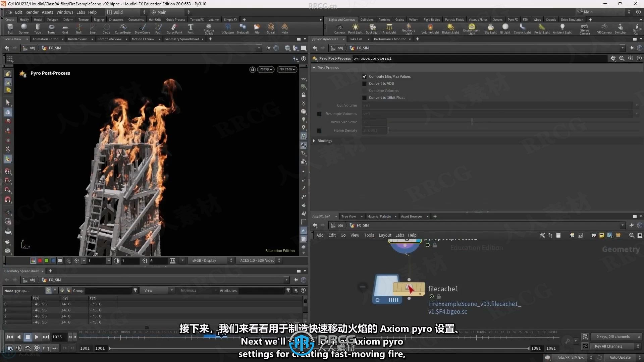Pick the Grid shelf tool
Image resolution: width=644 pixels, height=362 pixels.
pyautogui.click(x=65, y=28)
